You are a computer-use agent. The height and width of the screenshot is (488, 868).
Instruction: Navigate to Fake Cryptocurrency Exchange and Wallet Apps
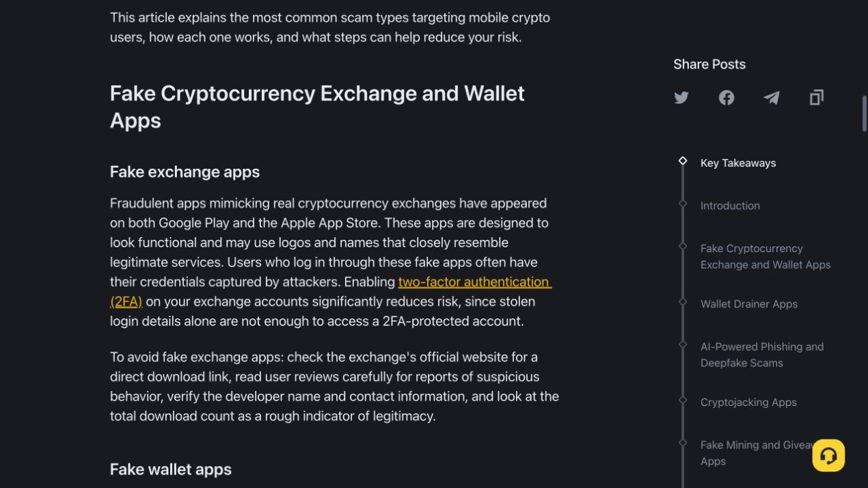tap(765, 256)
